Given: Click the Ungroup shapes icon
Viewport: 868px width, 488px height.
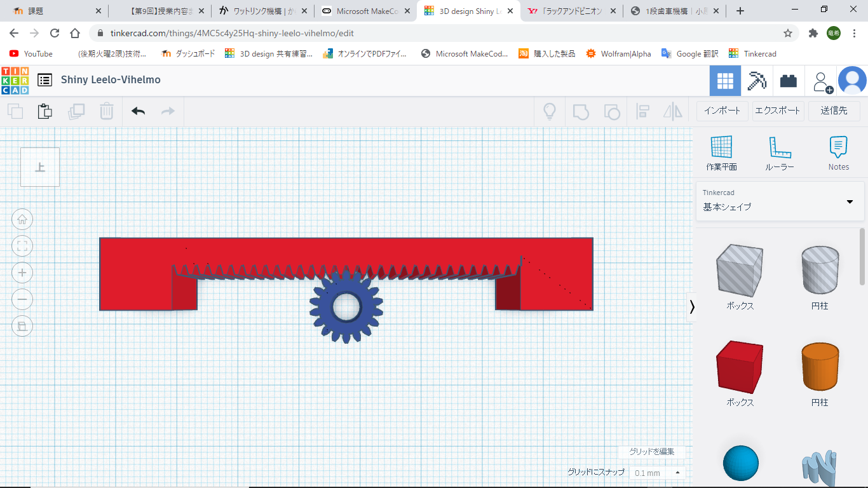Looking at the screenshot, I should pyautogui.click(x=611, y=111).
